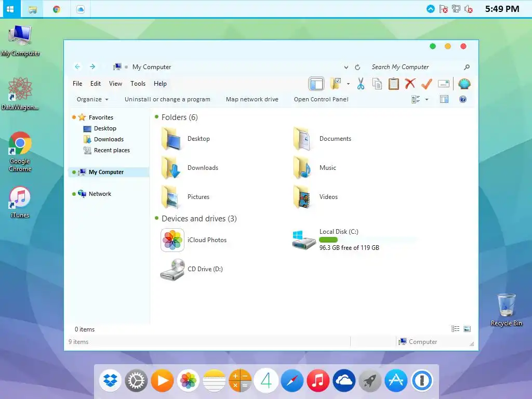Expand My Computer node in sidebar

tap(74, 172)
